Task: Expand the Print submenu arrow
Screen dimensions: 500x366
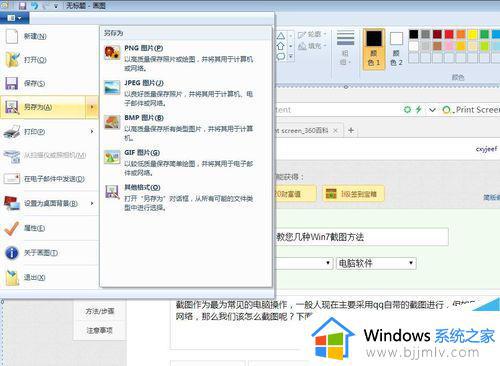Action: [x=92, y=132]
